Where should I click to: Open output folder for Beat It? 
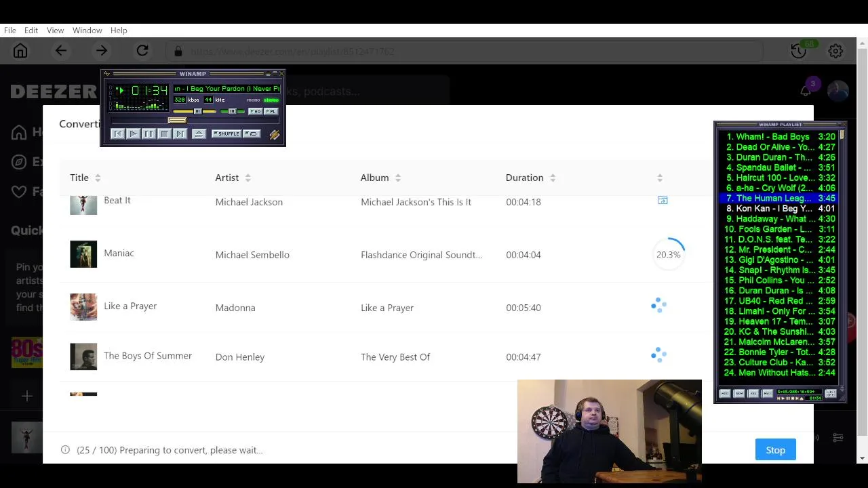[663, 200]
